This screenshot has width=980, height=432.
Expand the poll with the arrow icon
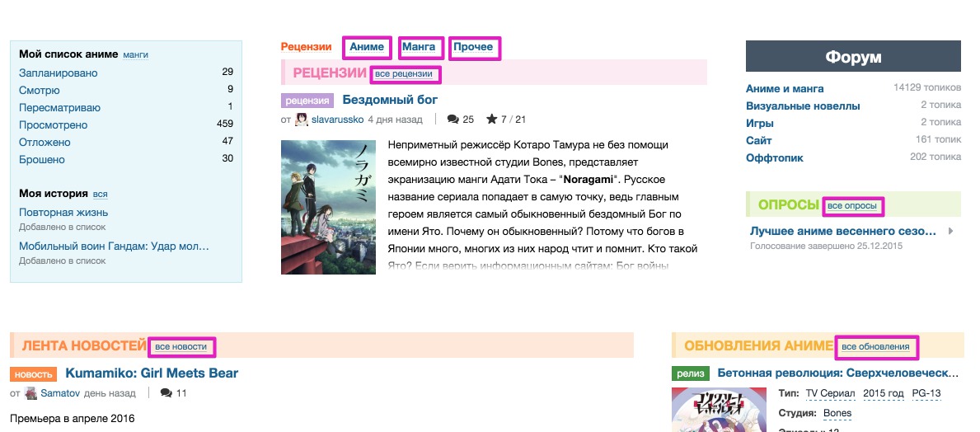pos(950,232)
